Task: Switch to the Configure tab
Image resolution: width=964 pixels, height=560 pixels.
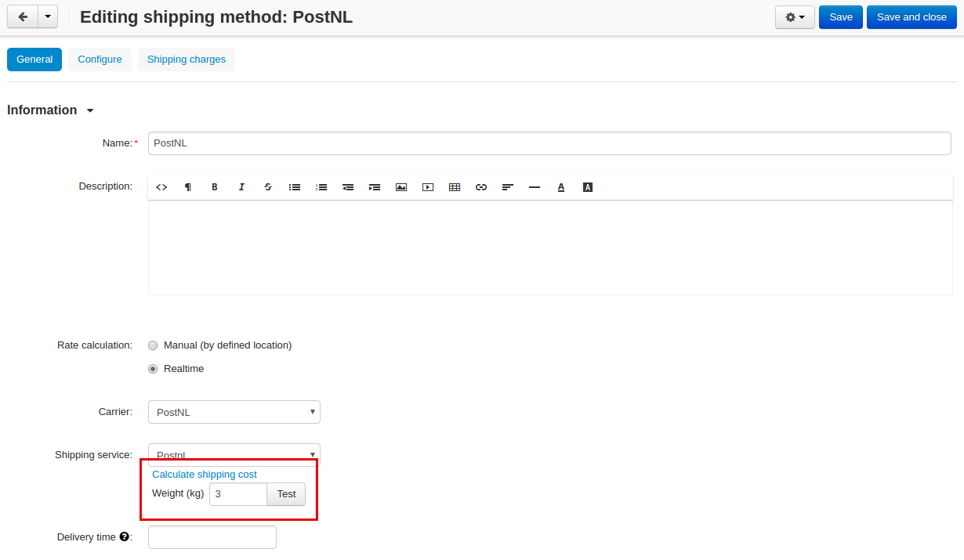Action: click(x=100, y=60)
